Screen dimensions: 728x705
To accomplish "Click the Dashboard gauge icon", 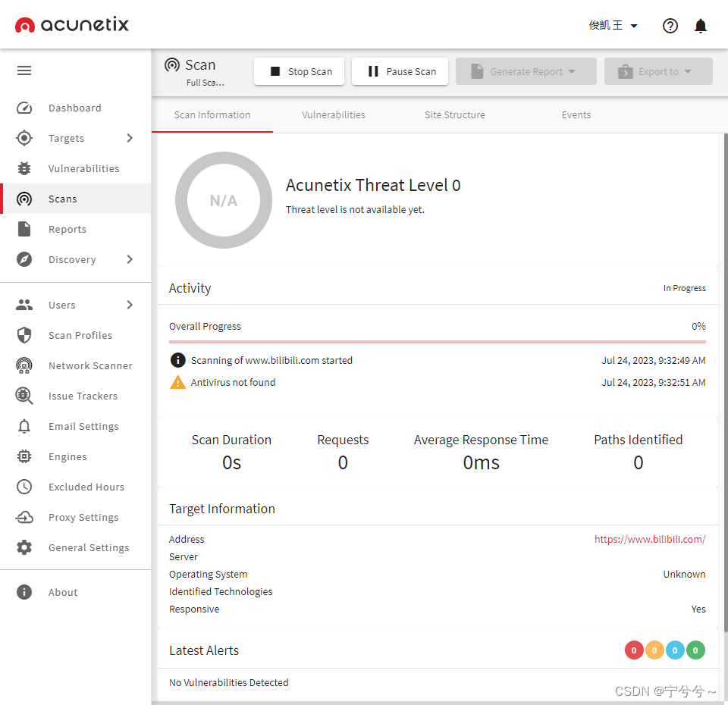I will tap(24, 108).
